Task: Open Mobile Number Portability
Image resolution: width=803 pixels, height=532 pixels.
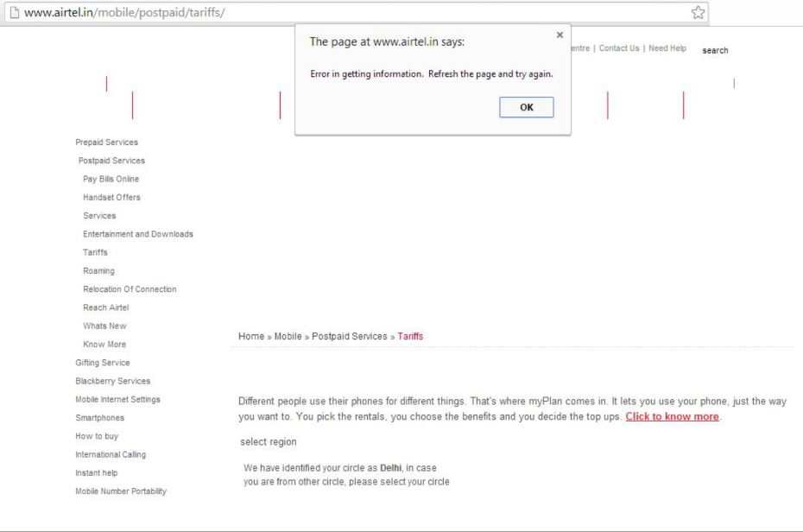Action: (121, 491)
